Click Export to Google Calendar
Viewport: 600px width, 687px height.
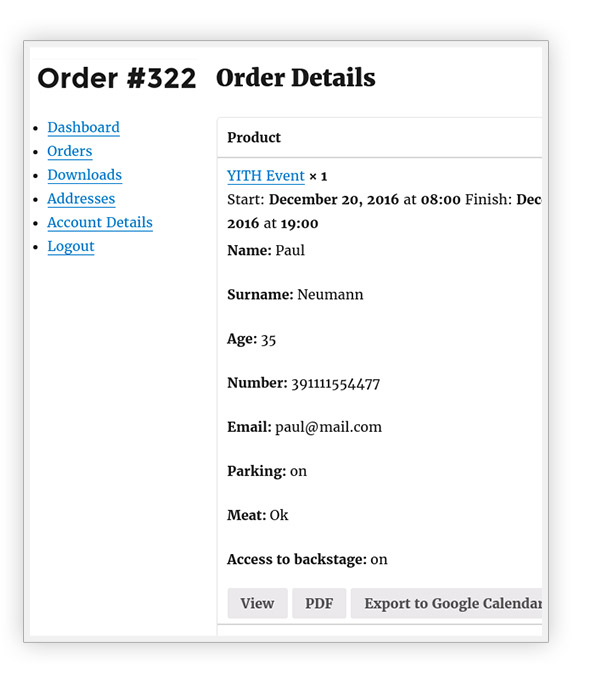coord(450,603)
